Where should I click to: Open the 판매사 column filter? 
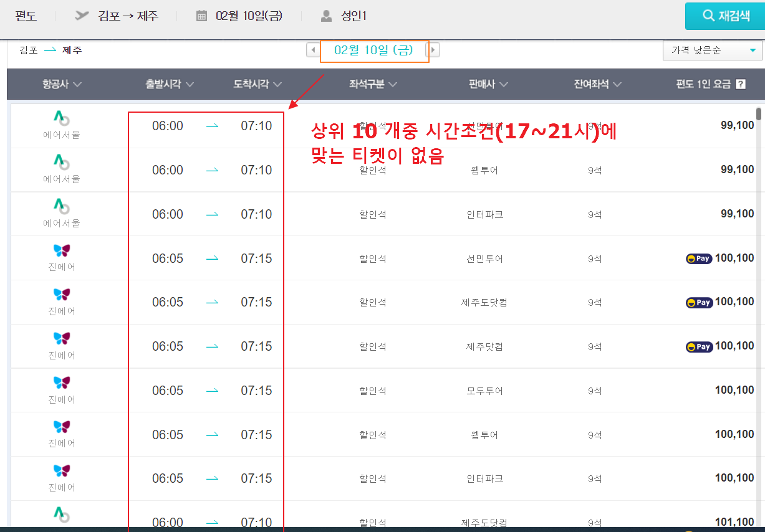point(488,84)
